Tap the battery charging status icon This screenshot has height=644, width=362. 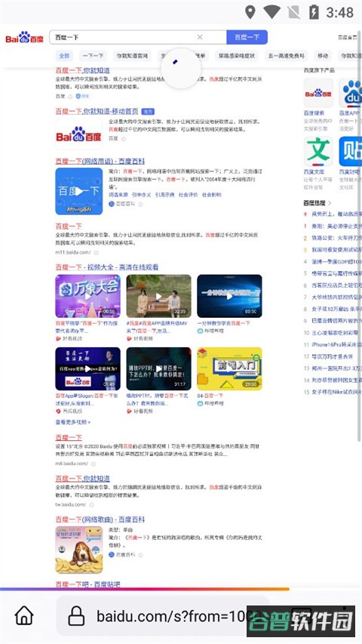[x=314, y=12]
